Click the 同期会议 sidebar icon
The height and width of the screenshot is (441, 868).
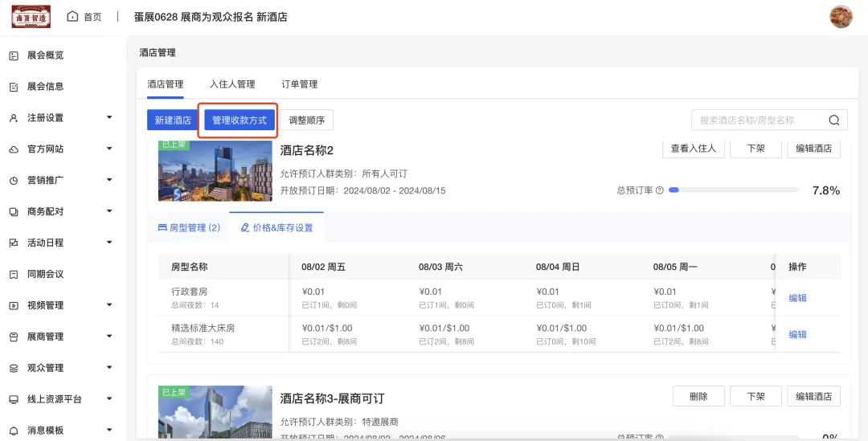(14, 274)
